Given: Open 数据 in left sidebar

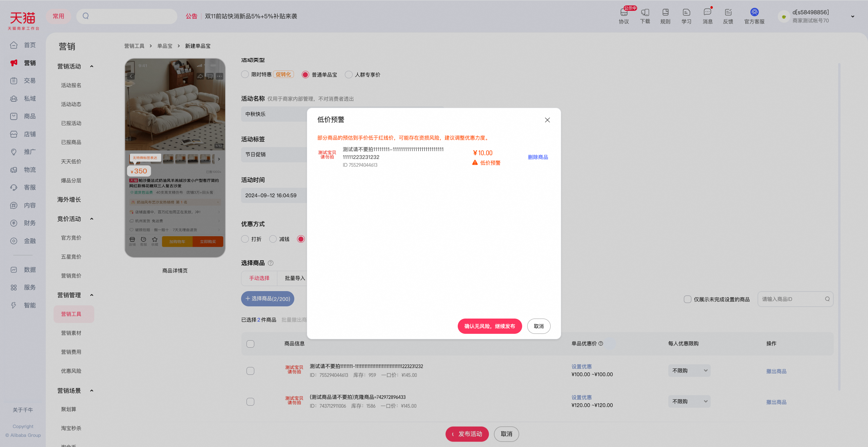Looking at the screenshot, I should (x=23, y=270).
